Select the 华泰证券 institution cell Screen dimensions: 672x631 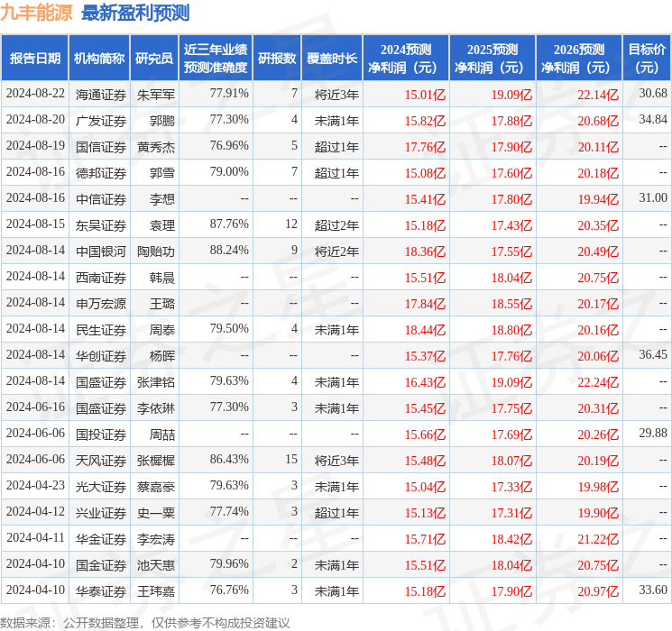click(101, 591)
